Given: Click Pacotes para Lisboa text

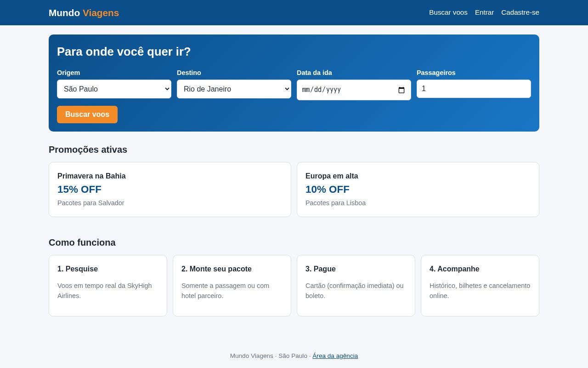Looking at the screenshot, I should click(335, 203).
